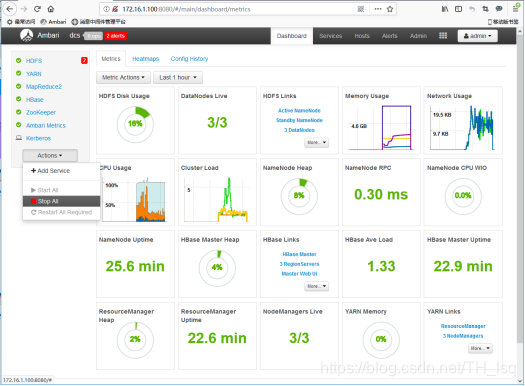Click the Ambari logo icon

(x=26, y=35)
